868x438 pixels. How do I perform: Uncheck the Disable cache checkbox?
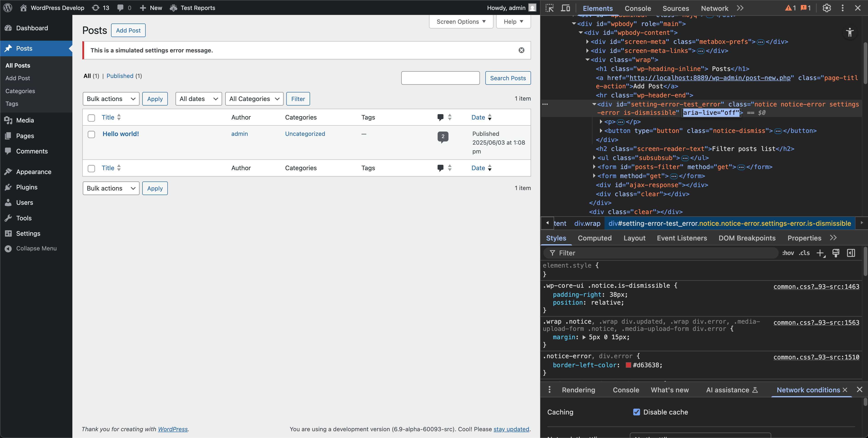[636, 412]
